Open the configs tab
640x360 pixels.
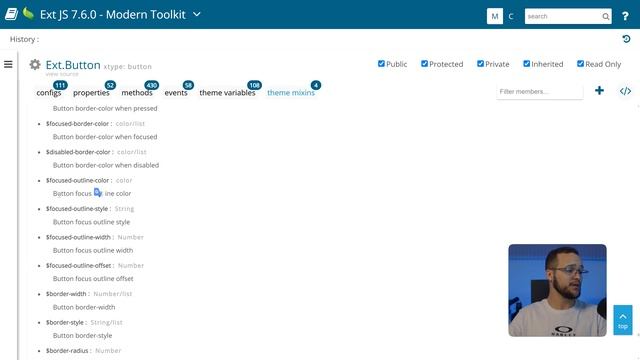coord(49,93)
